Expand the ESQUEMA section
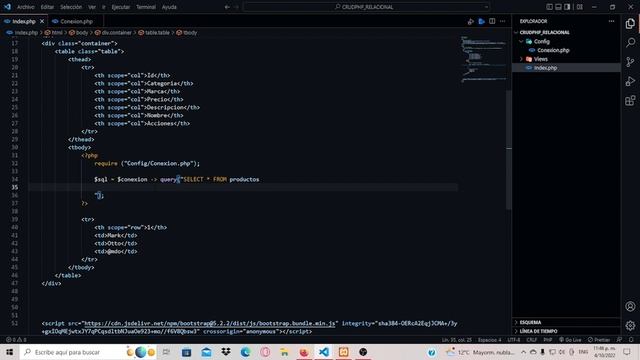The image size is (640, 360). [x=566, y=322]
